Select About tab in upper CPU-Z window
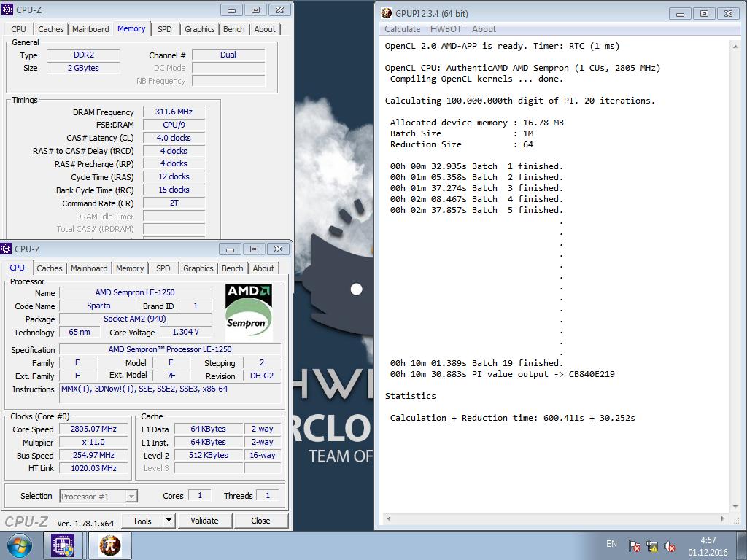The image size is (747, 560). tap(265, 29)
